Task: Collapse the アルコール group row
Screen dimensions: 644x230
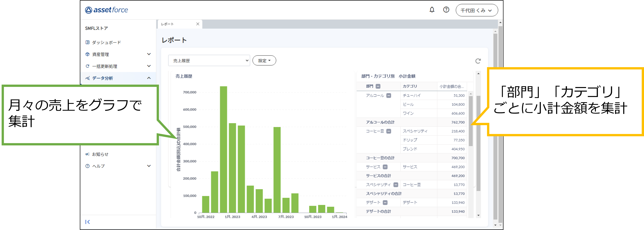Action: click(388, 96)
